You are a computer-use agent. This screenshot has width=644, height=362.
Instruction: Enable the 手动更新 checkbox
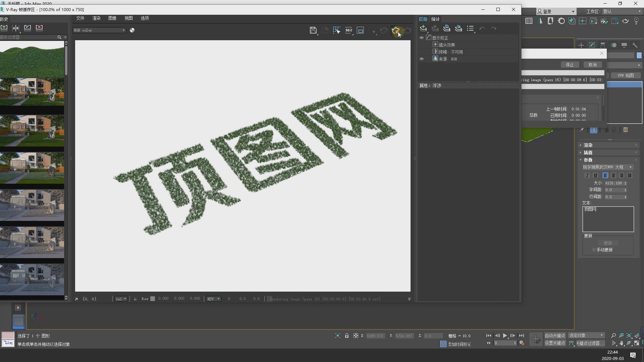[x=594, y=250]
